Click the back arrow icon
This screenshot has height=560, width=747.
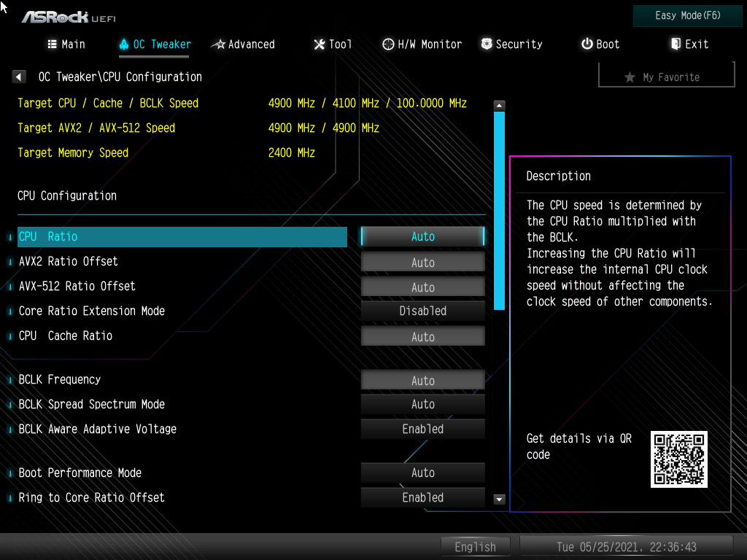18,77
